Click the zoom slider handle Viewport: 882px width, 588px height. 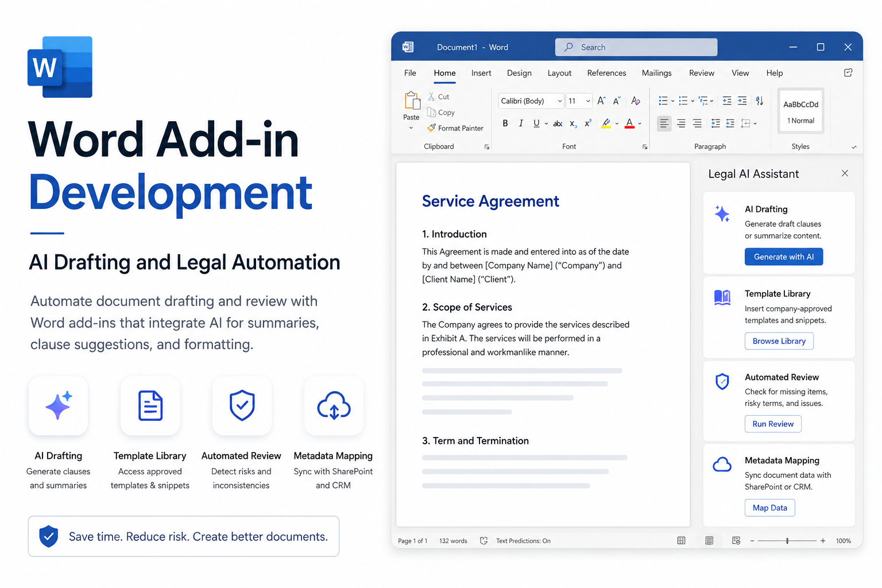coord(787,540)
